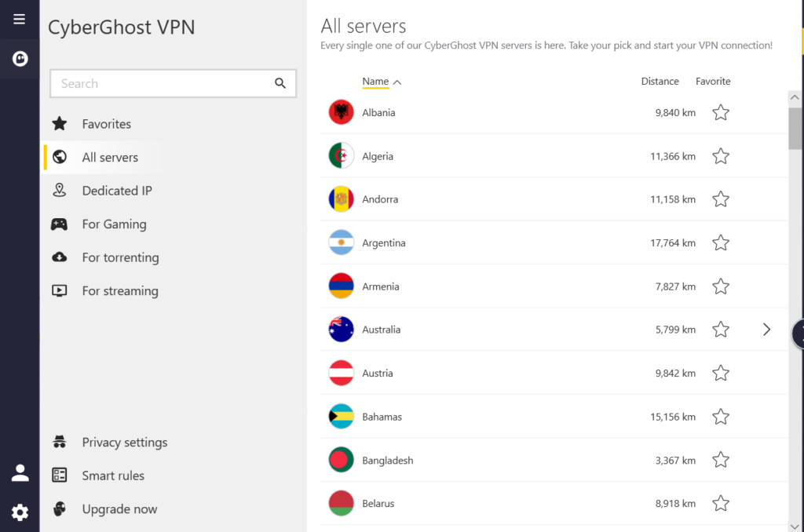Select the For streaming icon
Image resolution: width=804 pixels, height=532 pixels.
[x=59, y=290]
